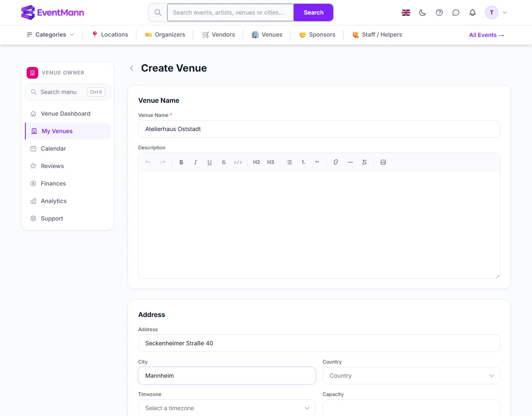Insert a numbered list
Viewport: 532px width, 416px height.
coord(303,162)
